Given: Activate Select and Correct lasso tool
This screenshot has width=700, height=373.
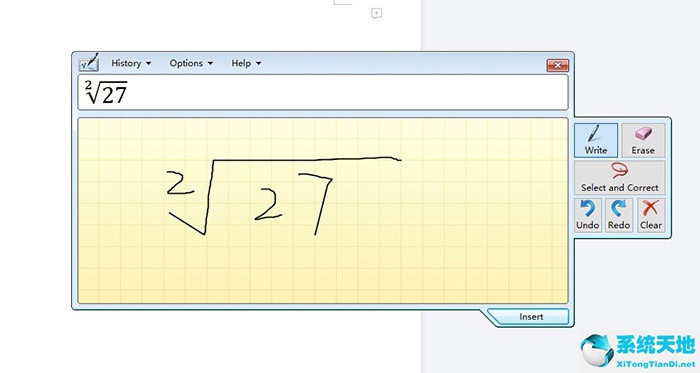Looking at the screenshot, I should click(x=620, y=178).
